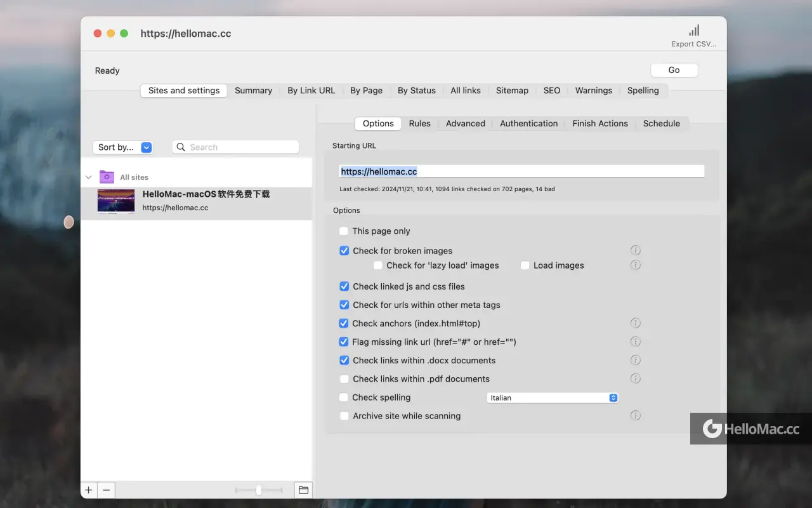Open the Finish Actions settings tab

pyautogui.click(x=600, y=124)
